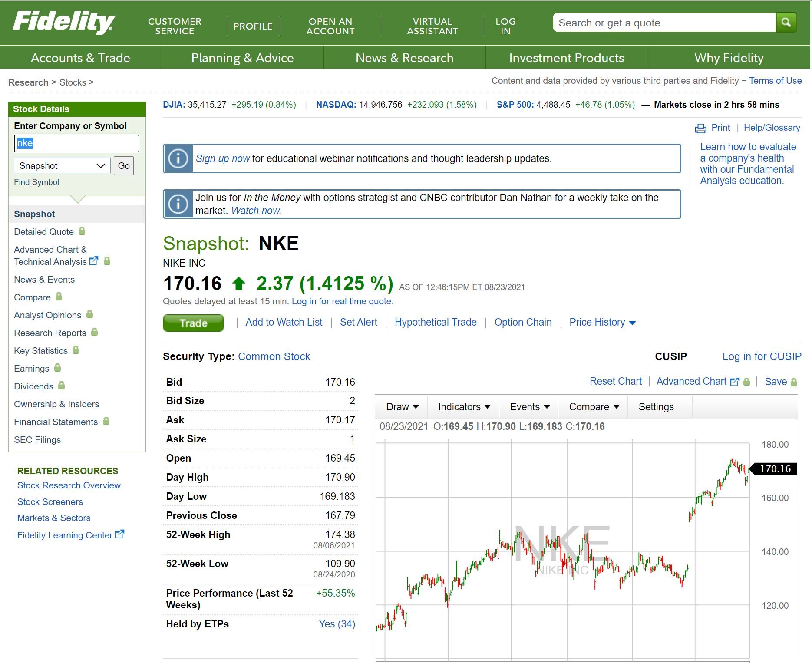Open the chart Events menu

pos(529,407)
